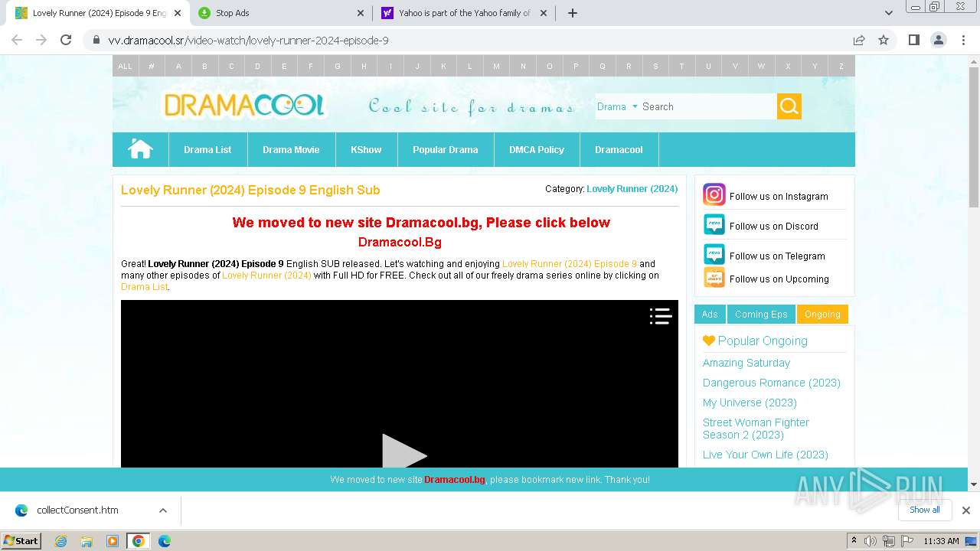Filter dramas by letter Z
The width and height of the screenshot is (980, 551).
click(x=841, y=66)
